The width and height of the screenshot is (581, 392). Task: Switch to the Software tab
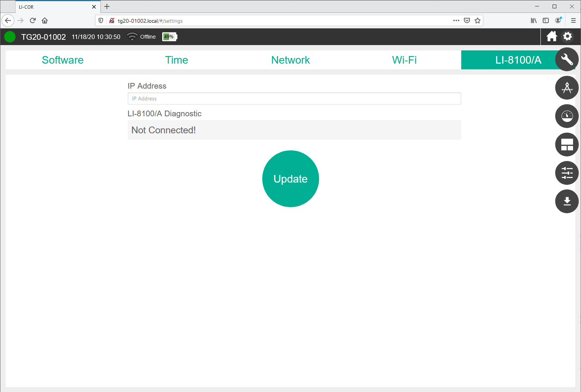point(63,60)
